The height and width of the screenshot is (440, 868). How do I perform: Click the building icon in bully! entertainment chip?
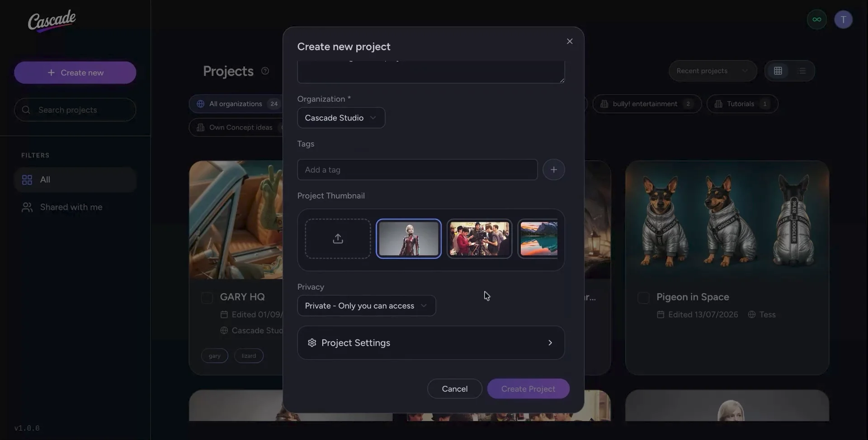[x=604, y=104]
